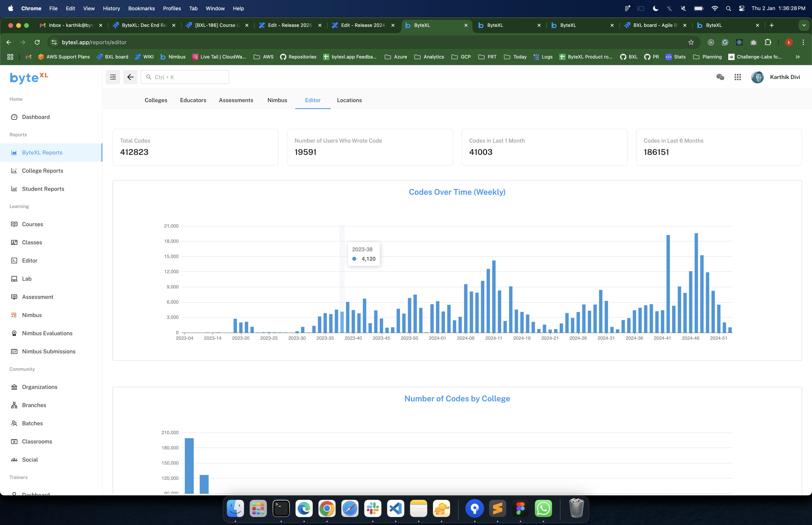
Task: Open Branches from the Community section
Action: [34, 405]
